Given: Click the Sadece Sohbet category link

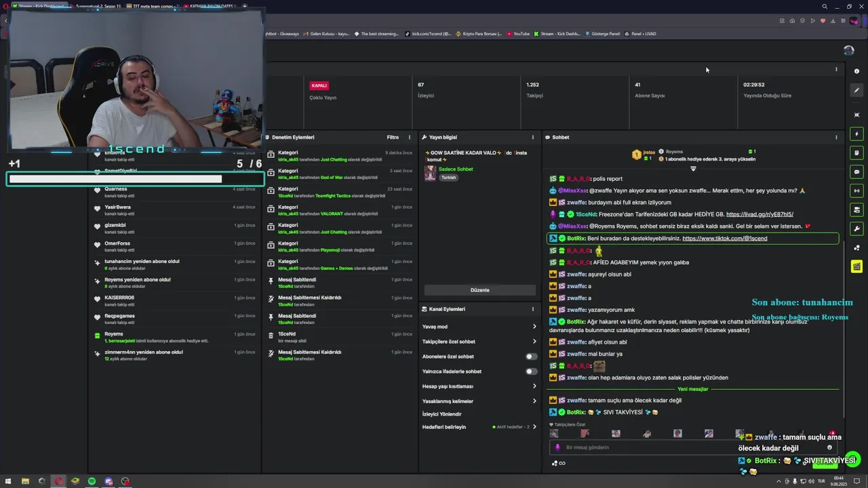Looking at the screenshot, I should (x=456, y=169).
